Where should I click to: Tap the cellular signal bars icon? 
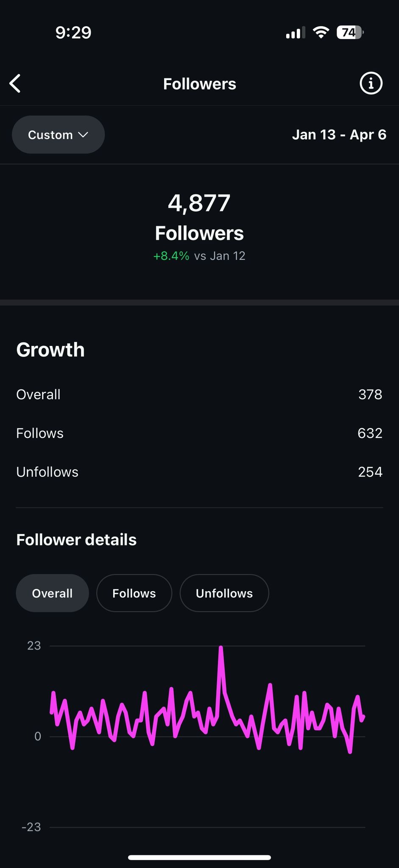point(295,33)
